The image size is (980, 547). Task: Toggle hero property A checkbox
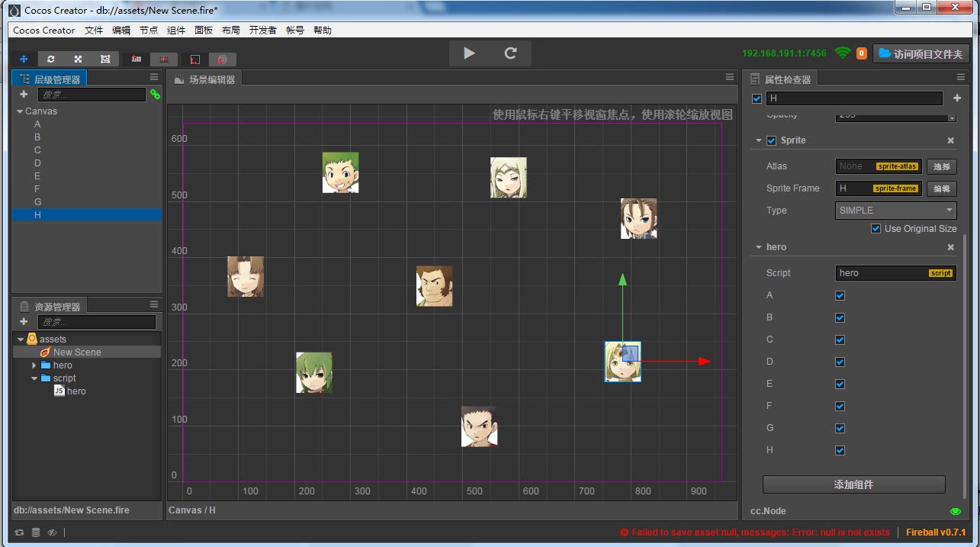click(x=840, y=295)
